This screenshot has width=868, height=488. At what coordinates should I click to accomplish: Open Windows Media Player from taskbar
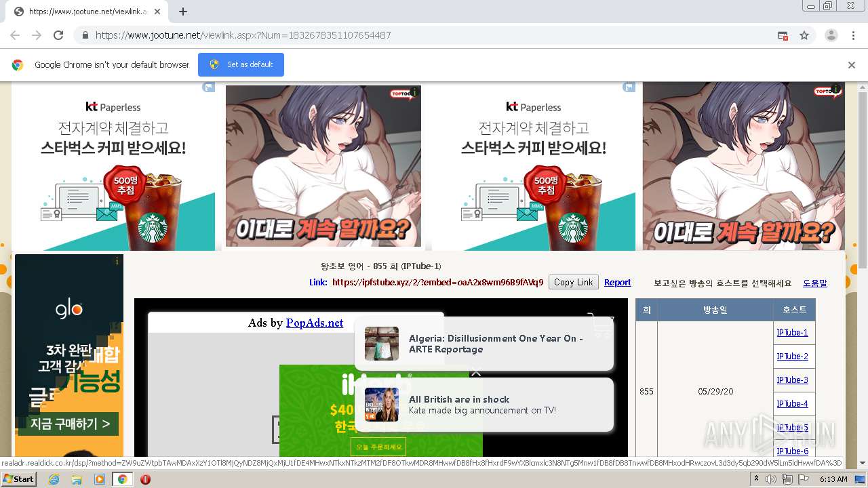100,479
